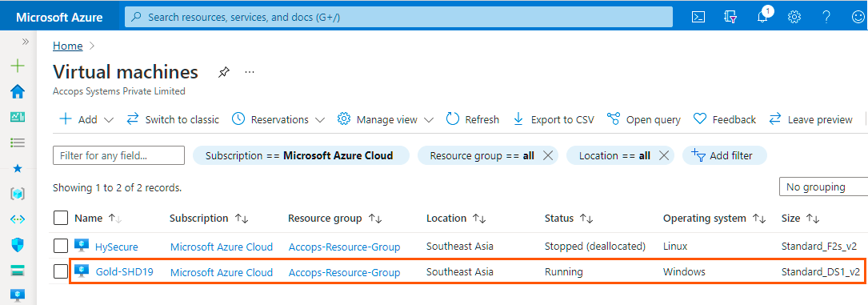Sort by the Status column

569,218
